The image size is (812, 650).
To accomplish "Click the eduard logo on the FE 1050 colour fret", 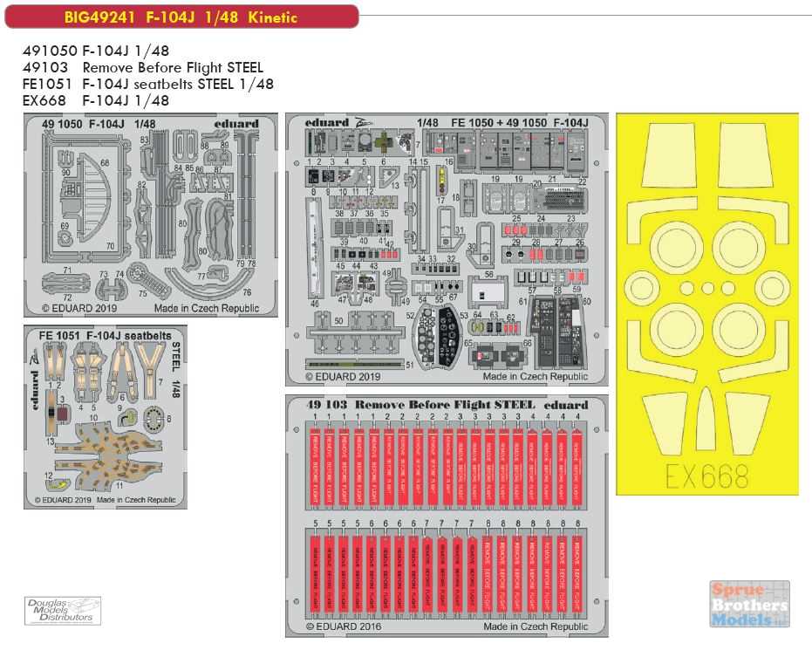I will [327, 122].
